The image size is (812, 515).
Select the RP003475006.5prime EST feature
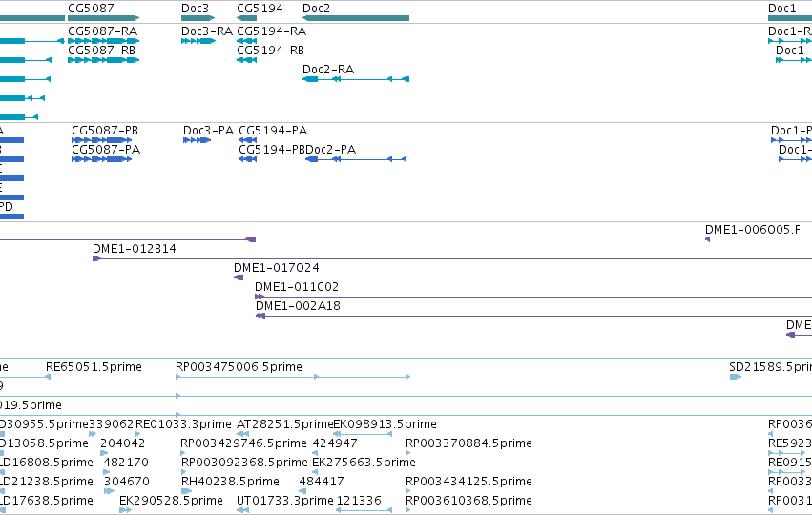(x=293, y=377)
